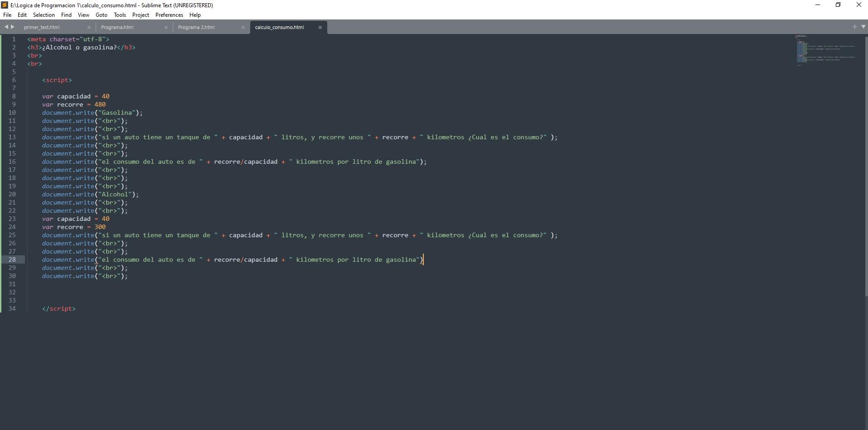The width and height of the screenshot is (868, 430).
Task: Open the View menu
Action: pyautogui.click(x=83, y=15)
